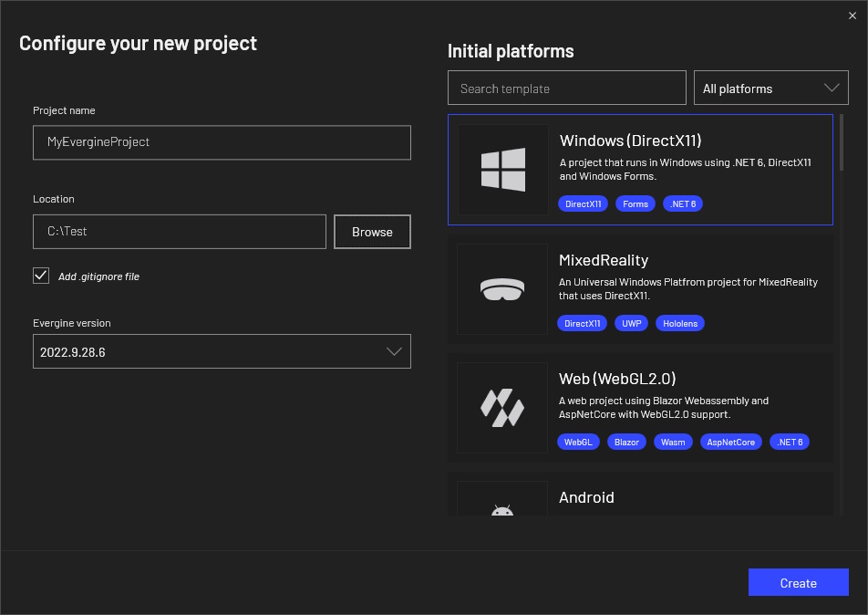Select the Windows (DirectX11) platform title
Viewport: 868px width, 615px height.
630,141
